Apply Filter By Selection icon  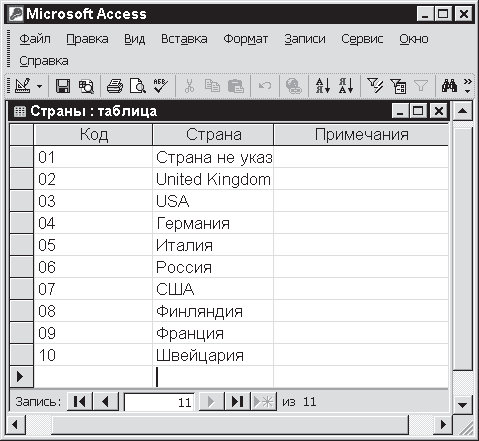375,86
